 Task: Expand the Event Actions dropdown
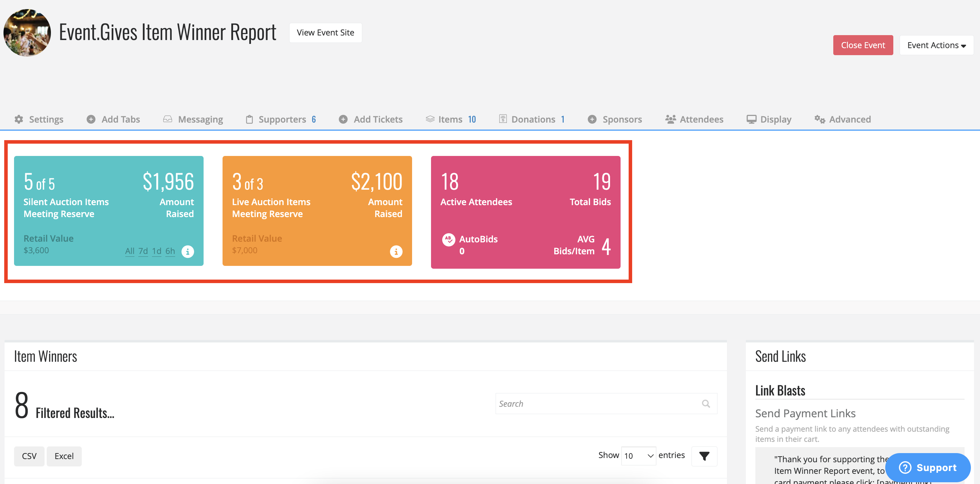point(936,45)
